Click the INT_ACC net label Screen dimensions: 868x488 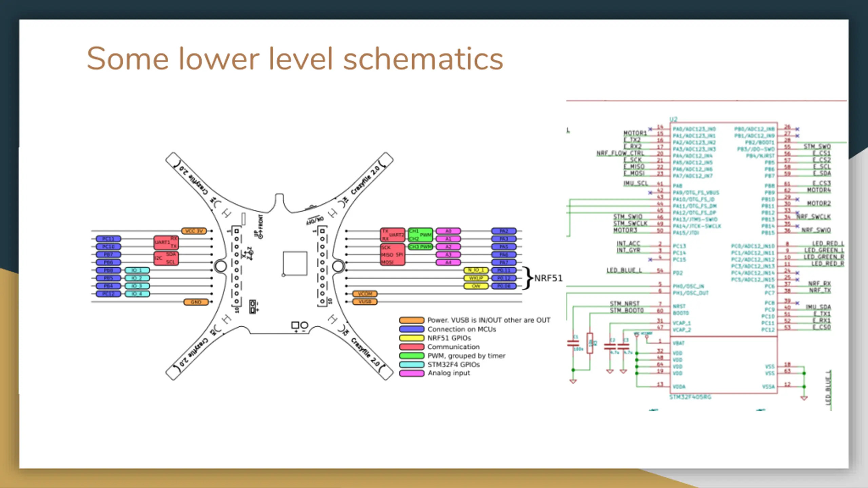click(628, 244)
